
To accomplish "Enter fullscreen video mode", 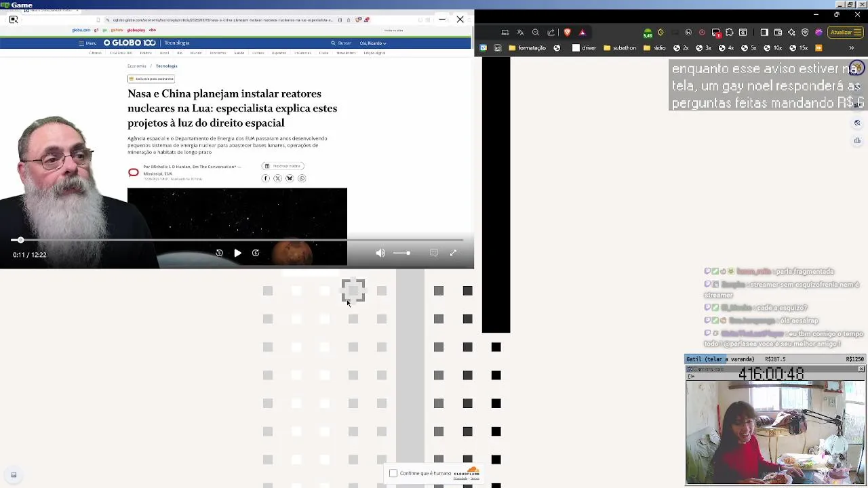I will click(x=453, y=253).
